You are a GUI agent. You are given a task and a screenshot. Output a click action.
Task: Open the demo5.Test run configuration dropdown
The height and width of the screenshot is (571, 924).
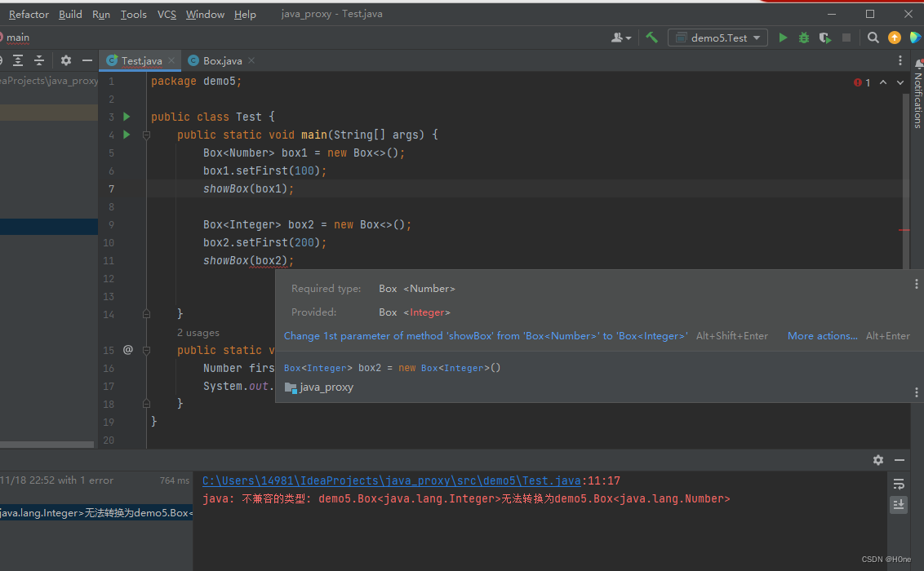(717, 38)
